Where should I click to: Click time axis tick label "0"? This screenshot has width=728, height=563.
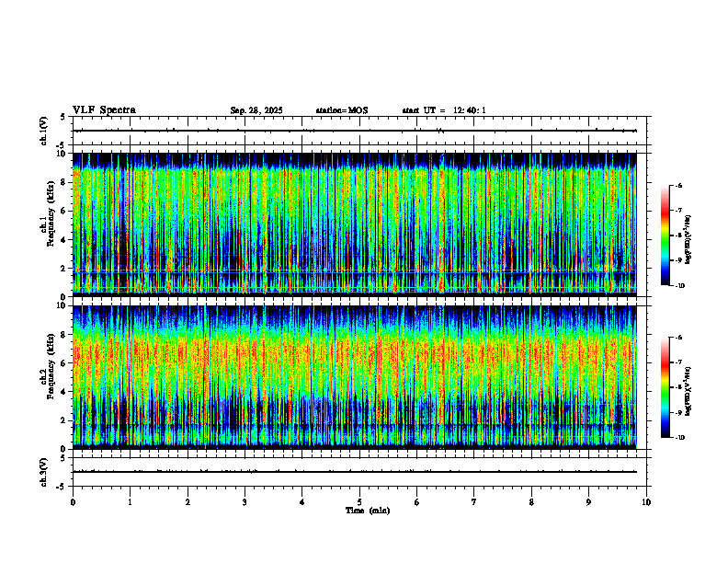tap(73, 502)
